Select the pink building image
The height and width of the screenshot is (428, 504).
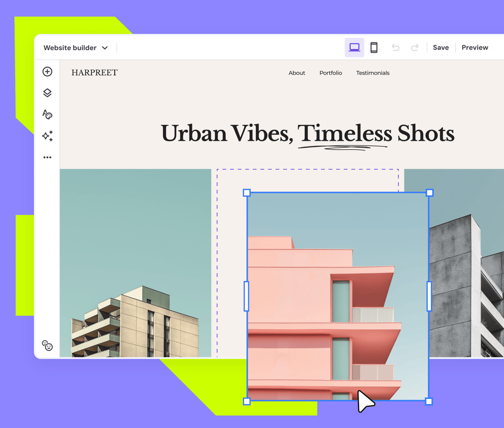coord(338,296)
